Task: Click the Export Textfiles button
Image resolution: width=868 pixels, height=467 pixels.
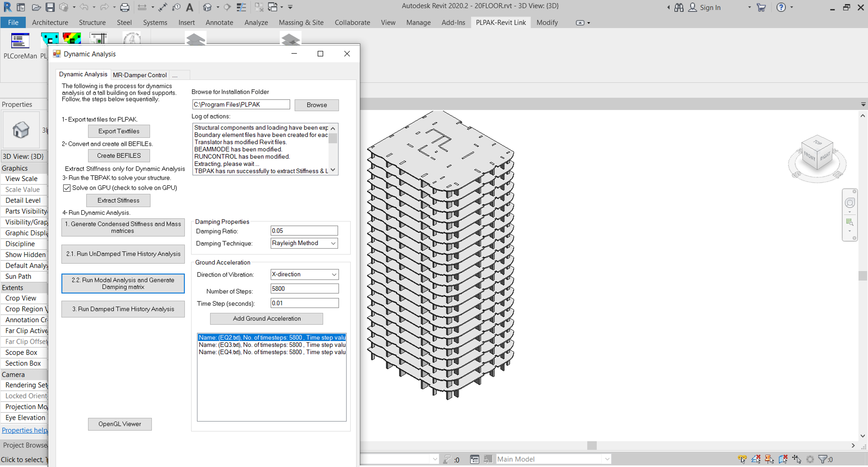Action: pyautogui.click(x=119, y=131)
